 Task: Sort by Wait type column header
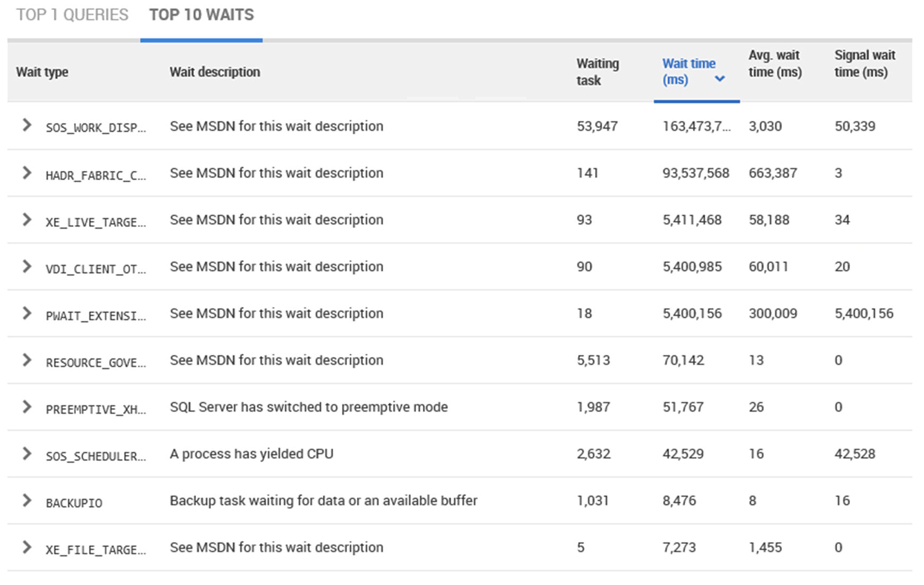[x=42, y=72]
